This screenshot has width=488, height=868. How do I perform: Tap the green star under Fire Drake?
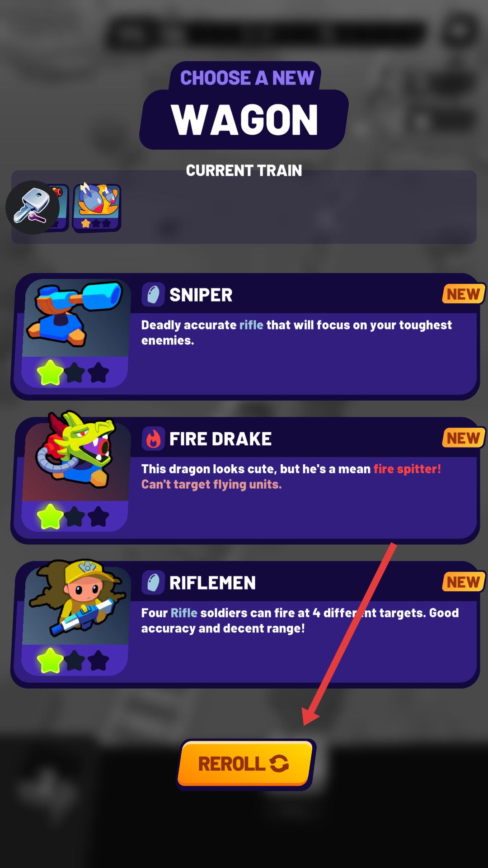(50, 516)
